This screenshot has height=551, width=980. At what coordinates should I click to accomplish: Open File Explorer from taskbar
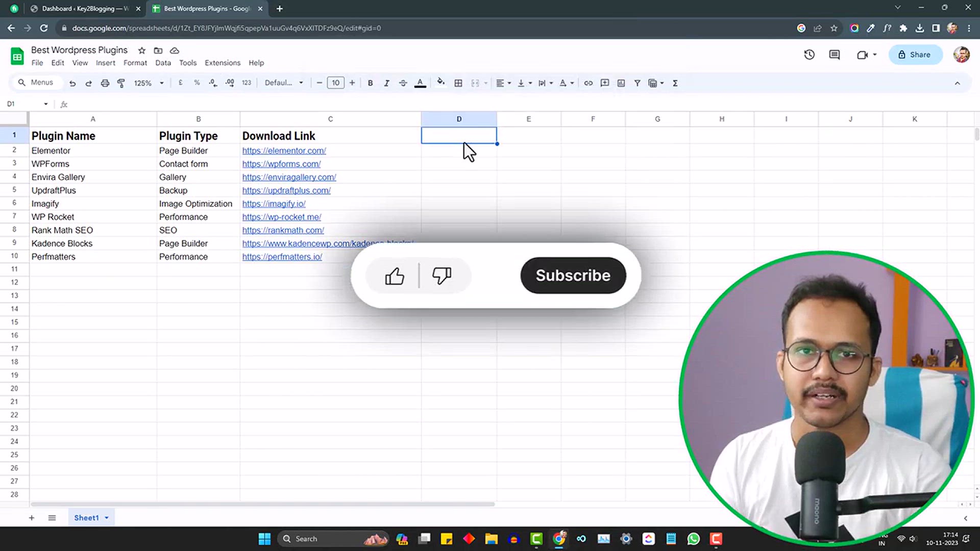tap(491, 539)
